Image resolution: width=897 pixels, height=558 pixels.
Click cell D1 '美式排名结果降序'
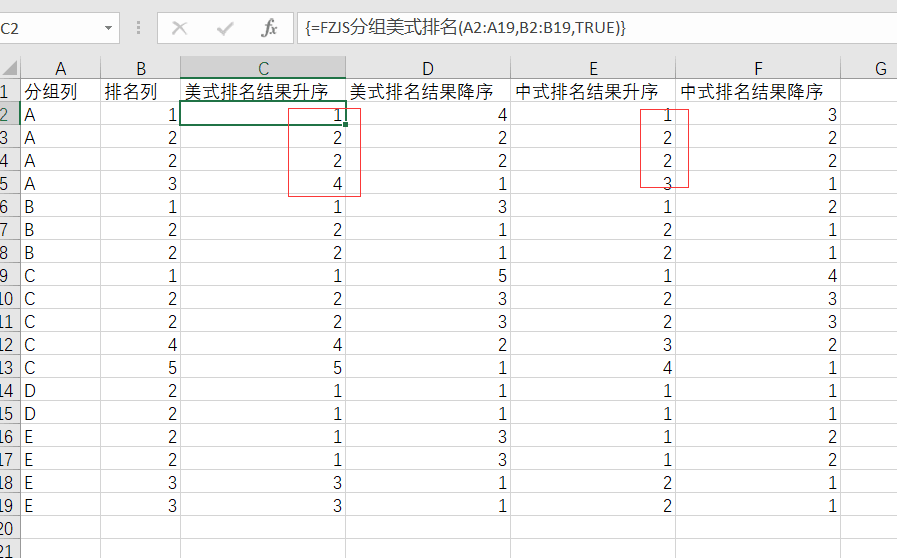pos(428,92)
